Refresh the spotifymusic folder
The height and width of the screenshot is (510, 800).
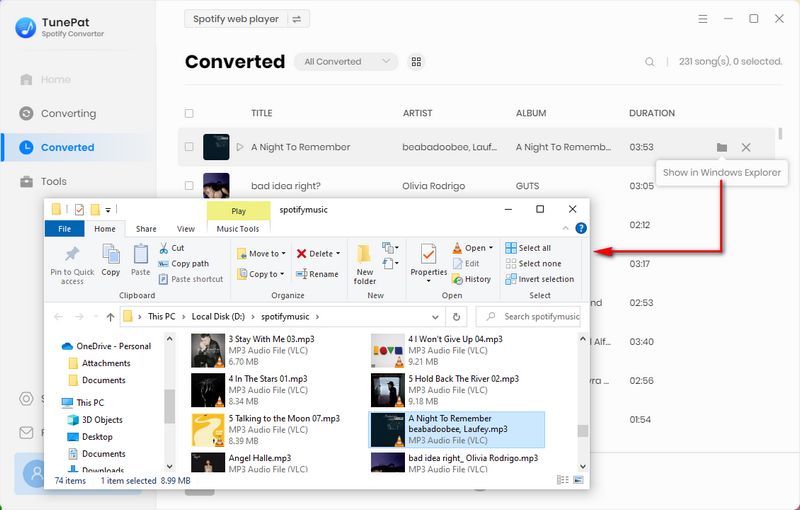click(x=456, y=317)
